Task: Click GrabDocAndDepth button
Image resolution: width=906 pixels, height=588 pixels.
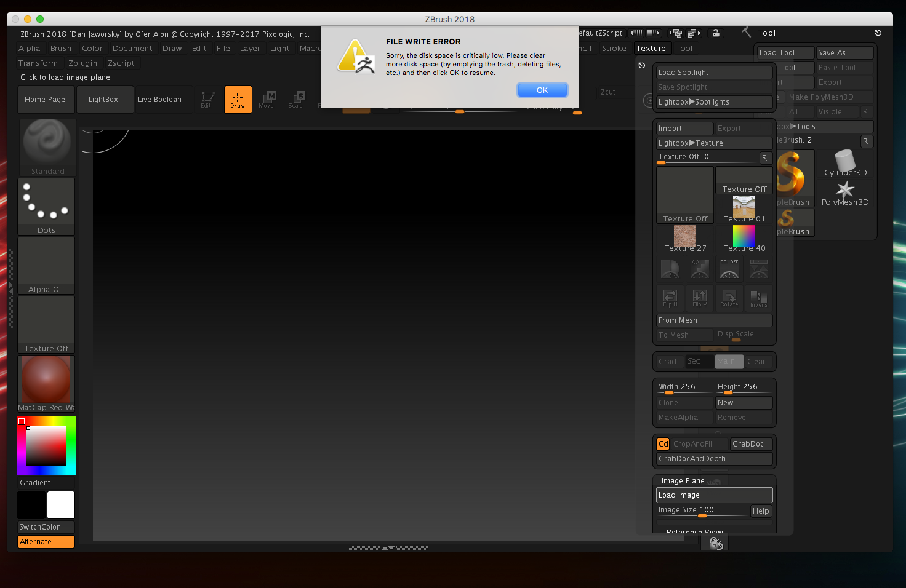Action: 714,459
